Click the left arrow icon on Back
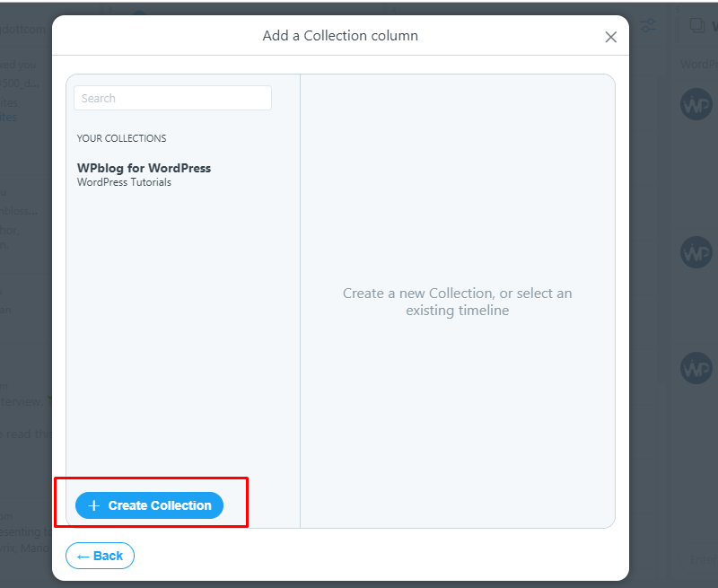Screen dimensions: 718x588 pyautogui.click(x=83, y=557)
